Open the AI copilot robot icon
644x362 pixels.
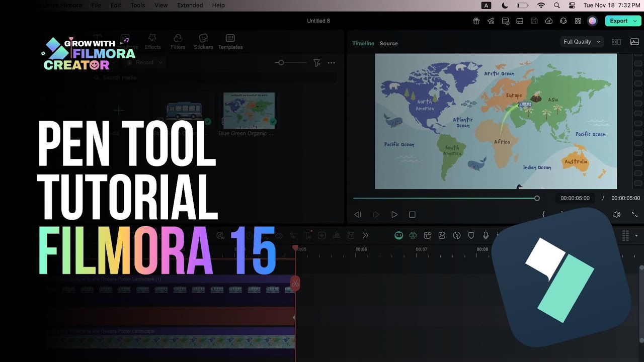pyautogui.click(x=398, y=235)
